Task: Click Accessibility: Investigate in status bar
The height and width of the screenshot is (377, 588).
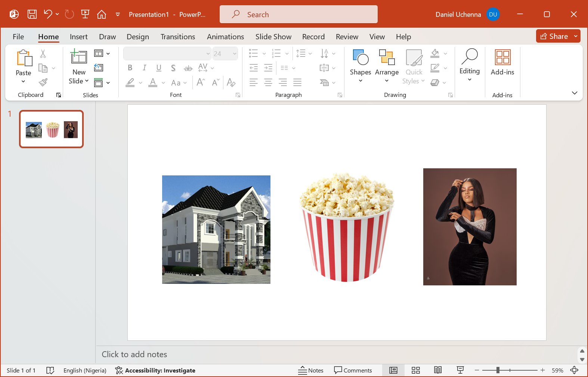Action: (155, 370)
